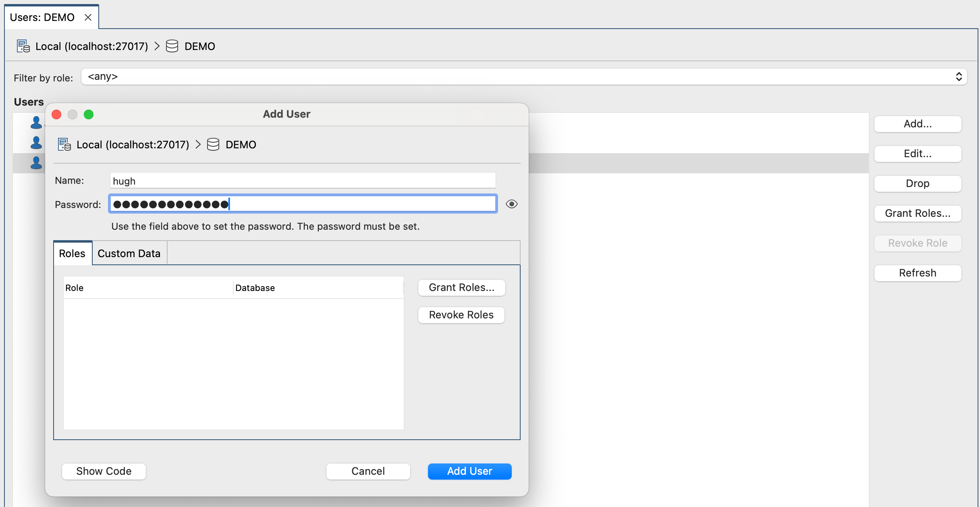The width and height of the screenshot is (980, 507).
Task: Click Show Code button
Action: [104, 471]
